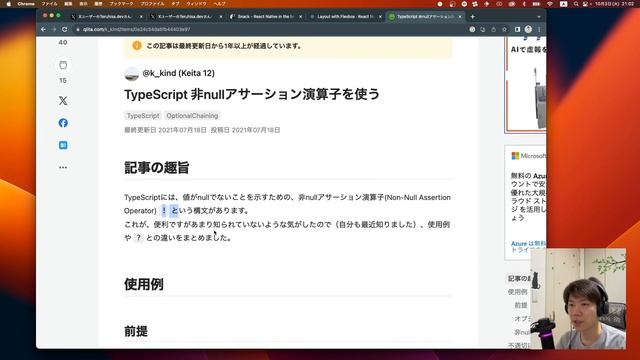
Task: Click the 最終更新日 2021年07月18日 date
Action: coord(165,130)
